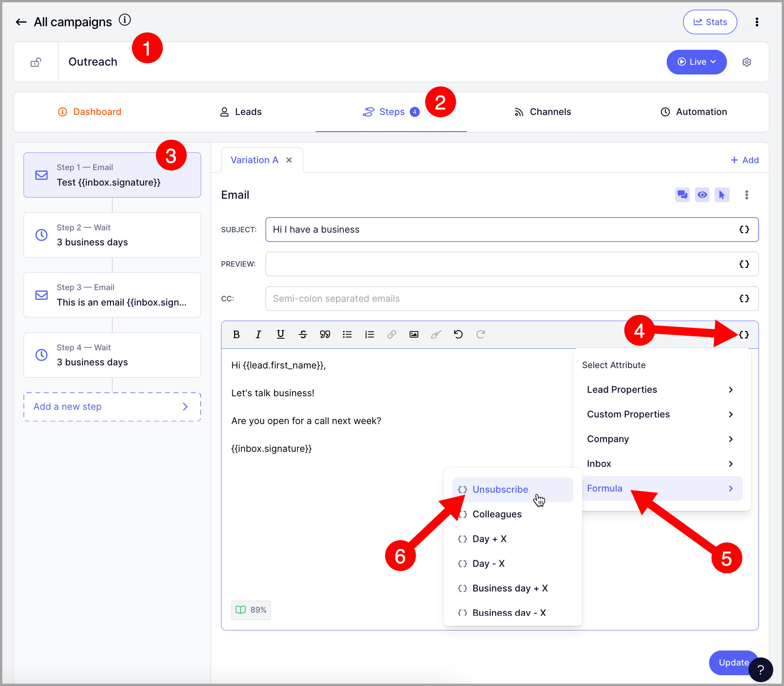The width and height of the screenshot is (784, 686).
Task: Undo the last edit
Action: (458, 335)
